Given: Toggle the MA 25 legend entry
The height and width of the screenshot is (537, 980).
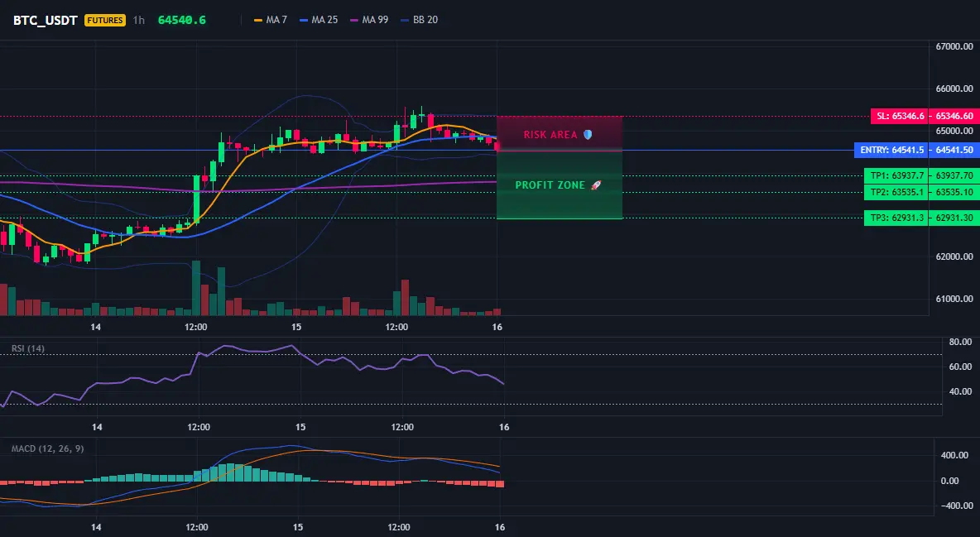Looking at the screenshot, I should tap(319, 20).
